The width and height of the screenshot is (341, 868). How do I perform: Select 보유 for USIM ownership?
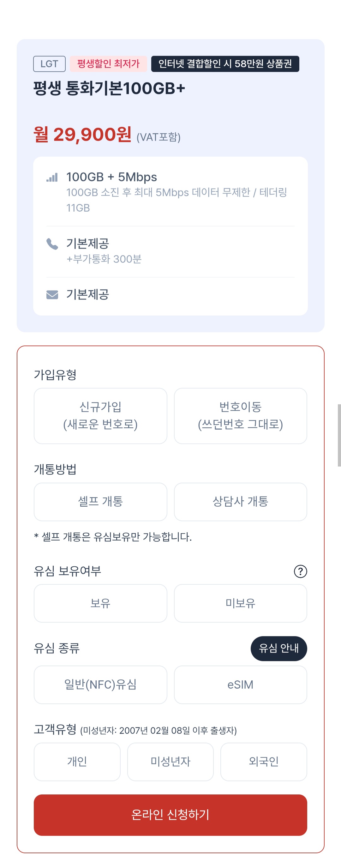point(100,603)
